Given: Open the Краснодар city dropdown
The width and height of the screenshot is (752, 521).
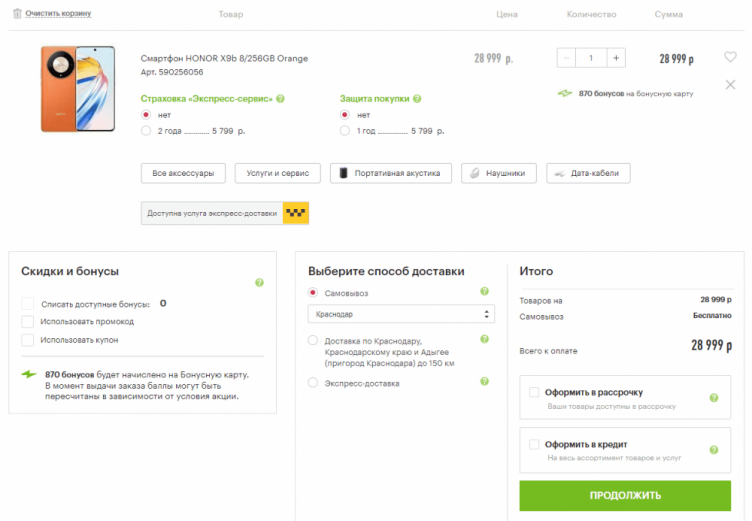Looking at the screenshot, I should (x=402, y=314).
